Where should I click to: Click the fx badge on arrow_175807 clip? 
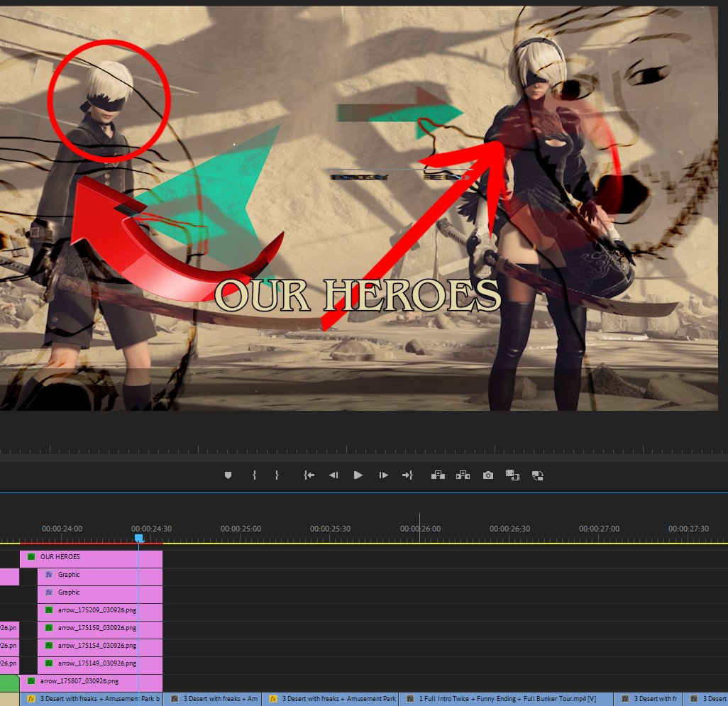(31, 681)
